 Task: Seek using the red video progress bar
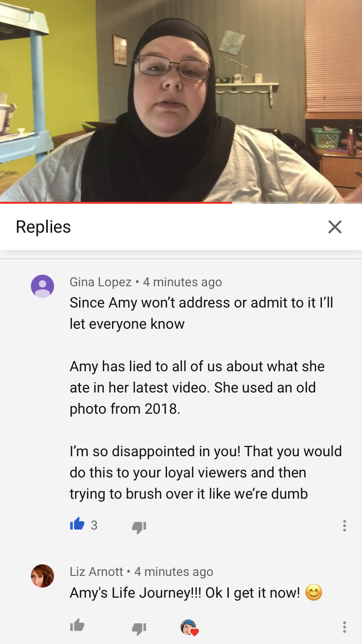(x=116, y=203)
